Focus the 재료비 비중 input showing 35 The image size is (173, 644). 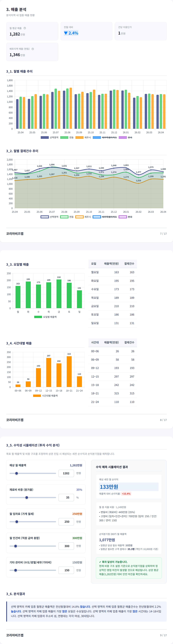66,498
